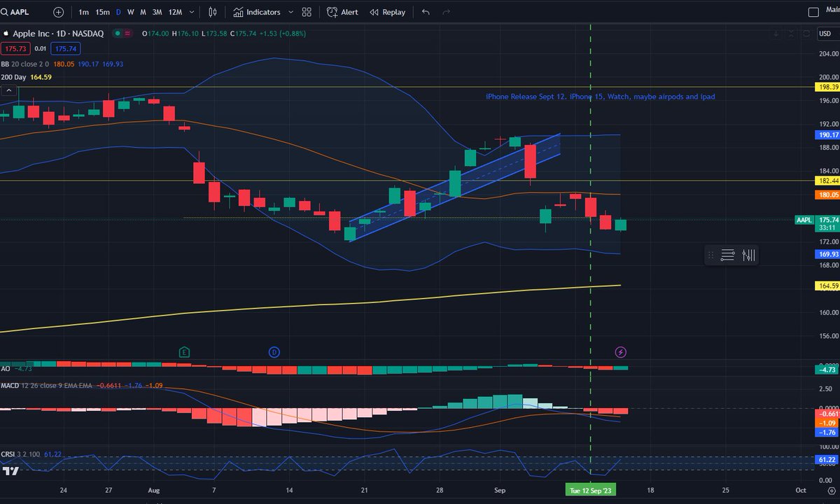
Task: Click the -4.73 AO value label
Action: pyautogui.click(x=827, y=369)
